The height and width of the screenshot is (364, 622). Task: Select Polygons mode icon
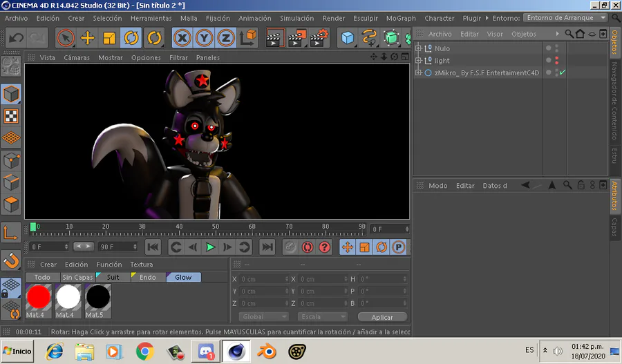tap(11, 204)
